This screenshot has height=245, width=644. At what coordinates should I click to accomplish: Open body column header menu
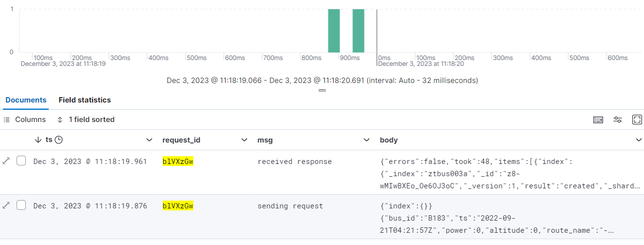point(639,140)
